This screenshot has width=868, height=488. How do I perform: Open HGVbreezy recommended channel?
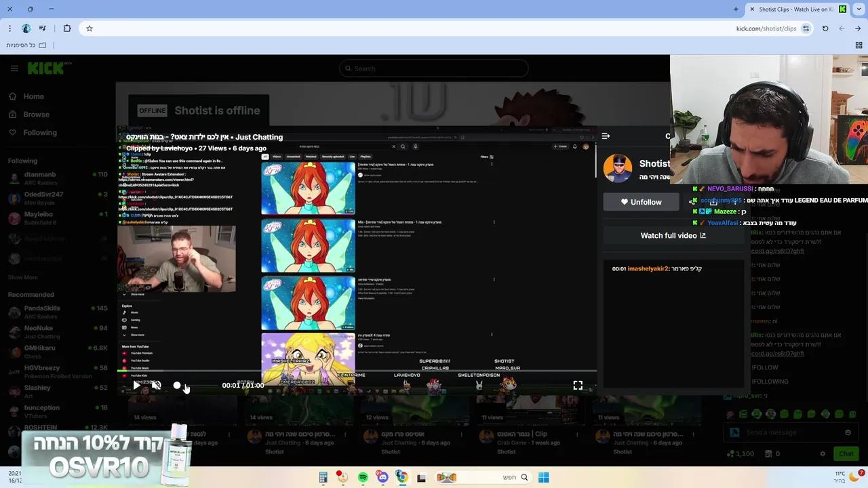(x=58, y=371)
